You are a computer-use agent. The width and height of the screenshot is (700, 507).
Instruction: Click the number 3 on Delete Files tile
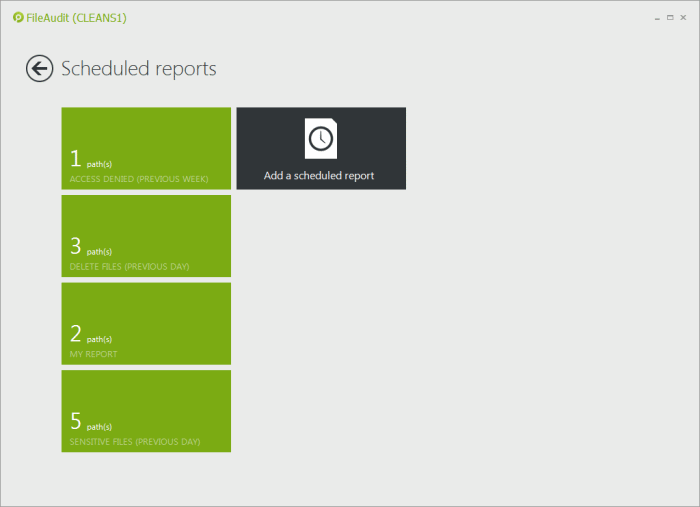click(x=75, y=247)
